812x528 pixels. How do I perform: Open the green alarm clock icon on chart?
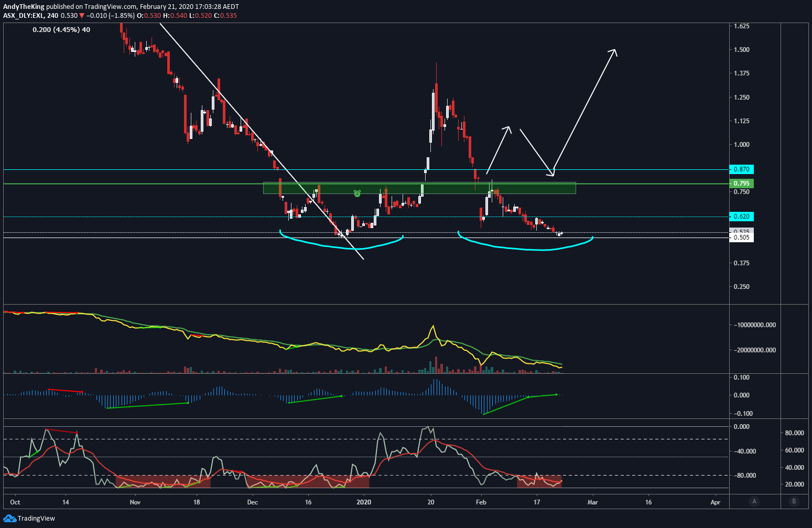[357, 193]
